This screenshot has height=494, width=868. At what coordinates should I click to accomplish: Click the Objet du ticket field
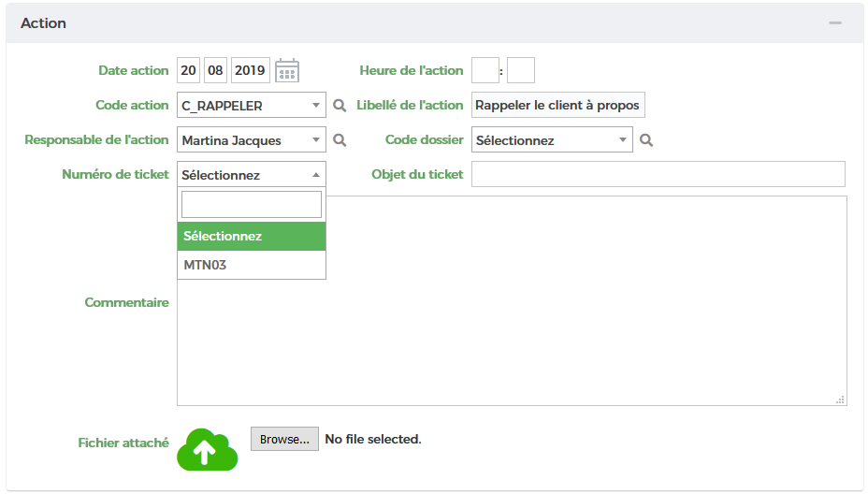[658, 174]
